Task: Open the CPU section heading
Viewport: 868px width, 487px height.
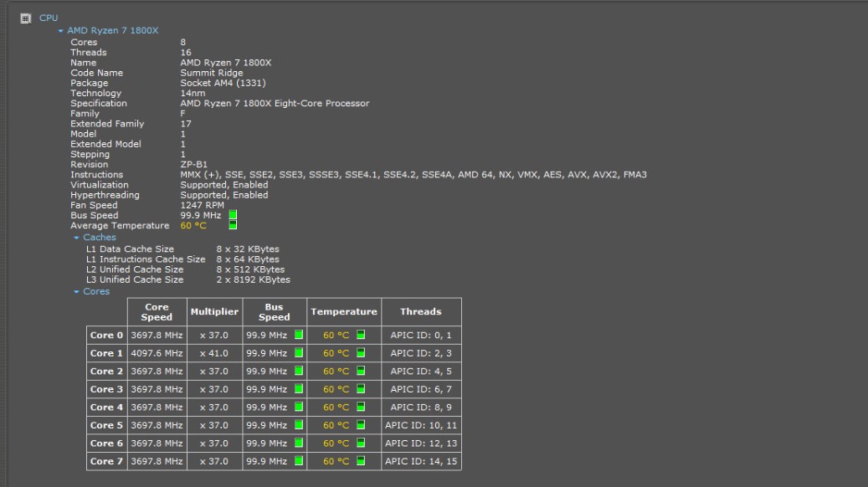Action: [49, 18]
